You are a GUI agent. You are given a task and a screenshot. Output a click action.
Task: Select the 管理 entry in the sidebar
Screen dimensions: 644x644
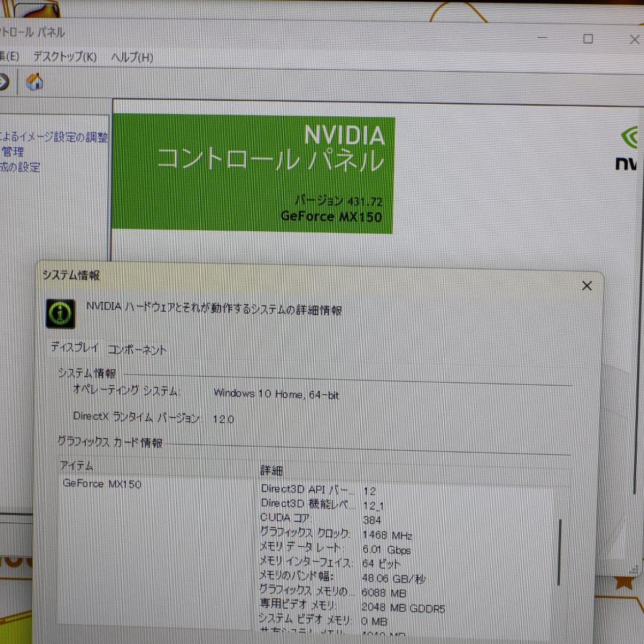pyautogui.click(x=15, y=152)
